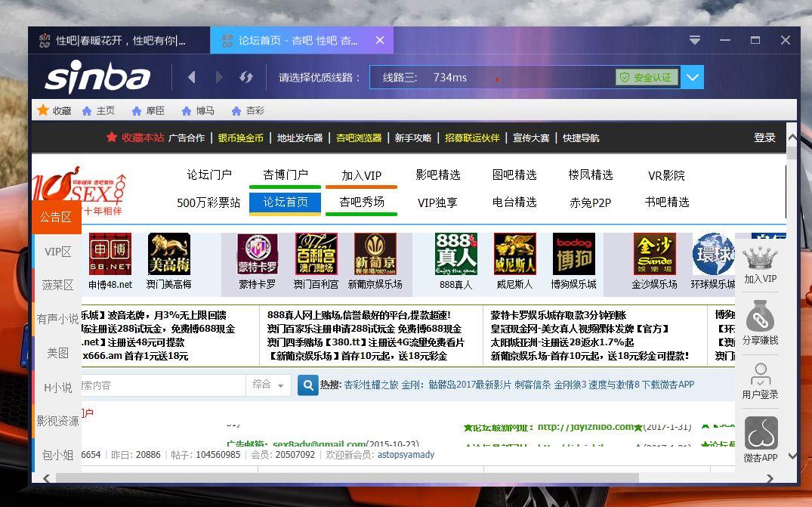Click the 888真人 logo icon
This screenshot has width=812, height=507.
pyautogui.click(x=455, y=254)
